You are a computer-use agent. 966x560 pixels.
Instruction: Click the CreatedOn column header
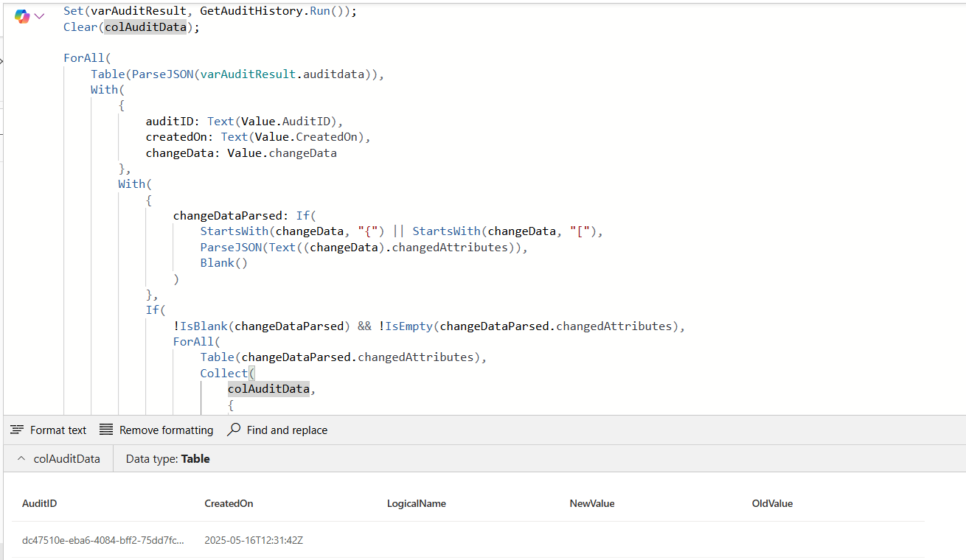pyautogui.click(x=229, y=503)
